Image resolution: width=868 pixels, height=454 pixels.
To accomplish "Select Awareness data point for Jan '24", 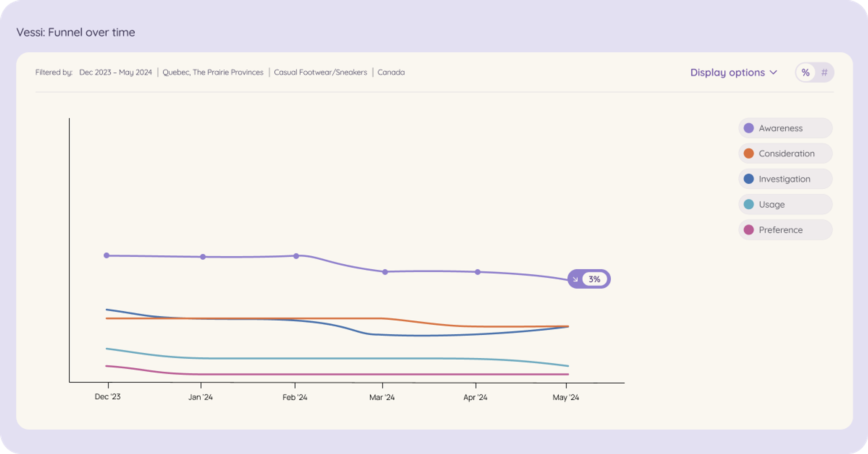I will pyautogui.click(x=203, y=257).
